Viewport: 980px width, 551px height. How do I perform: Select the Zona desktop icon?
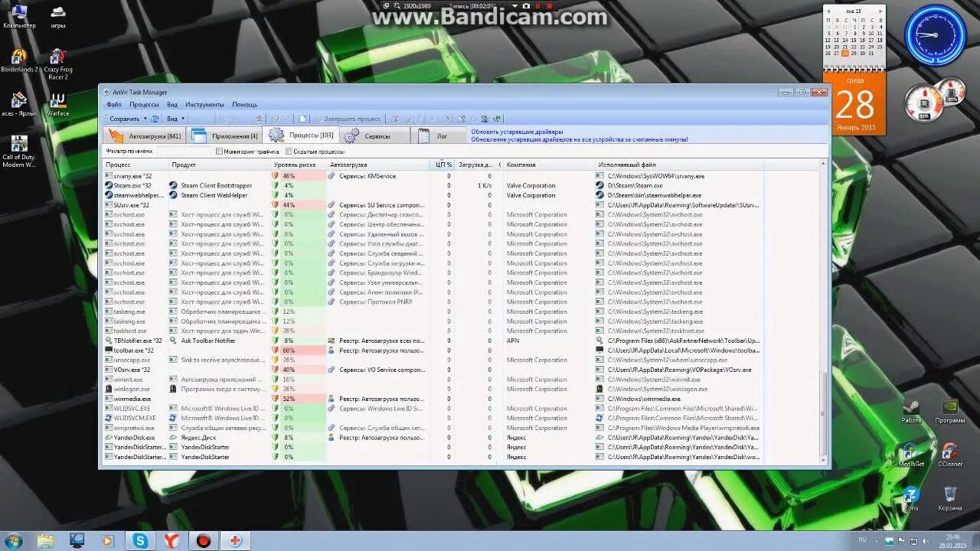pyautogui.click(x=911, y=498)
